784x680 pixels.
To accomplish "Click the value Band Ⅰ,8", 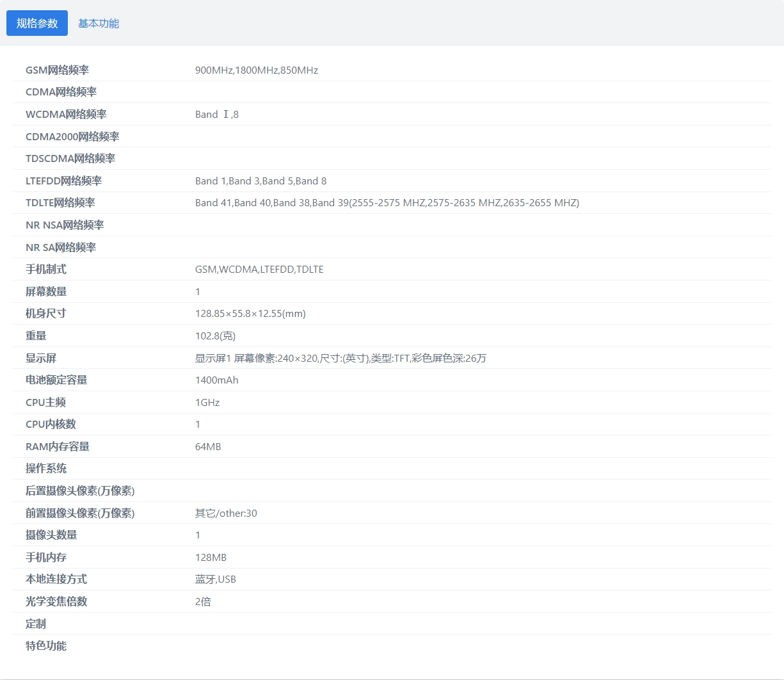I will pos(217,114).
